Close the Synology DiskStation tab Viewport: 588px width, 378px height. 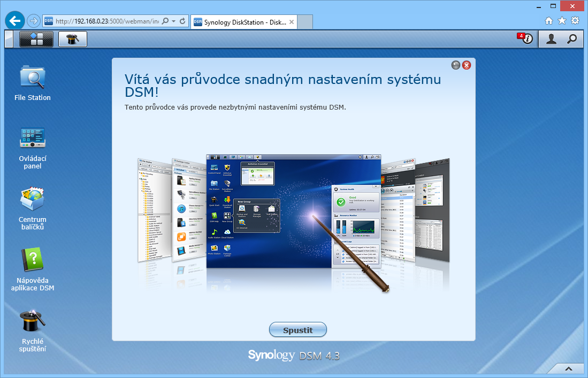(292, 22)
